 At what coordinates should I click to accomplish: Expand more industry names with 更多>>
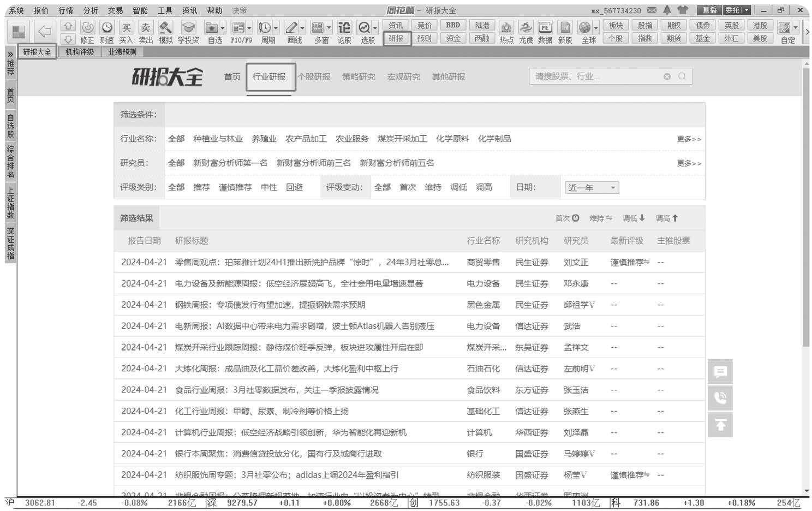pyautogui.click(x=689, y=139)
